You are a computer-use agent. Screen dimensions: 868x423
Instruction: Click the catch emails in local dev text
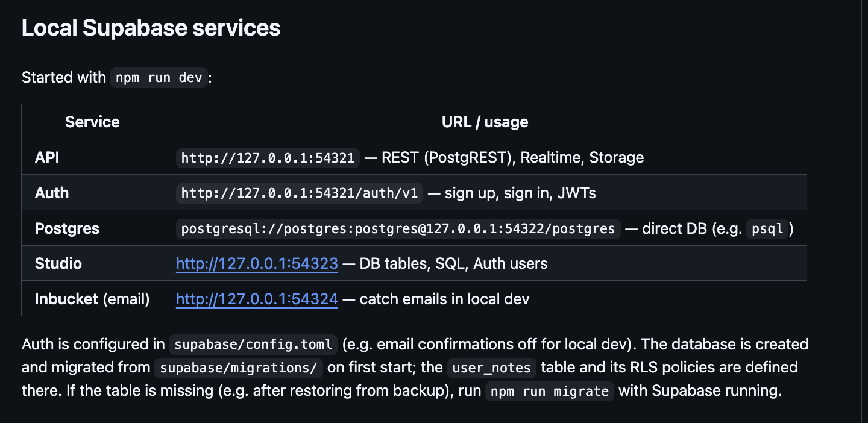coord(444,299)
